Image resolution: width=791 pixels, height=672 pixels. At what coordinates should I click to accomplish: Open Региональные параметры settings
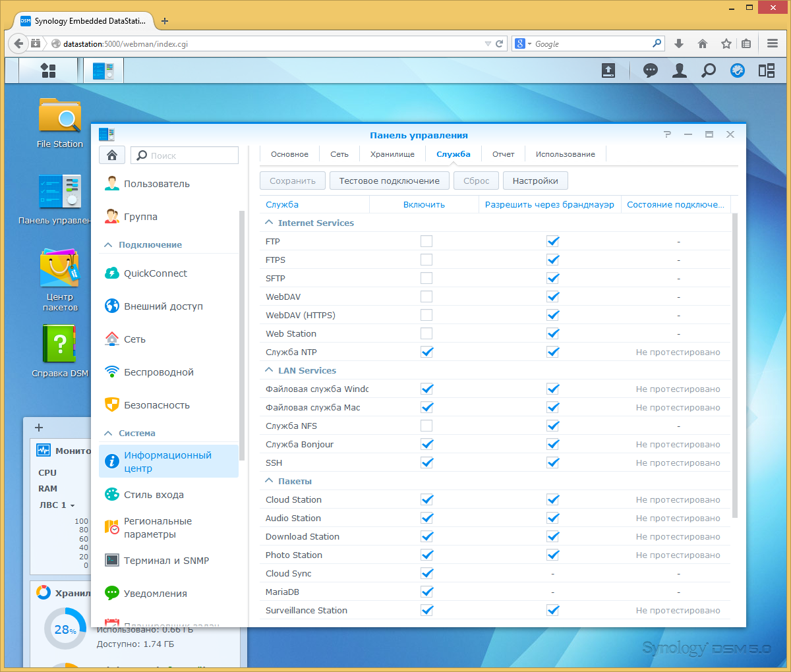169,528
